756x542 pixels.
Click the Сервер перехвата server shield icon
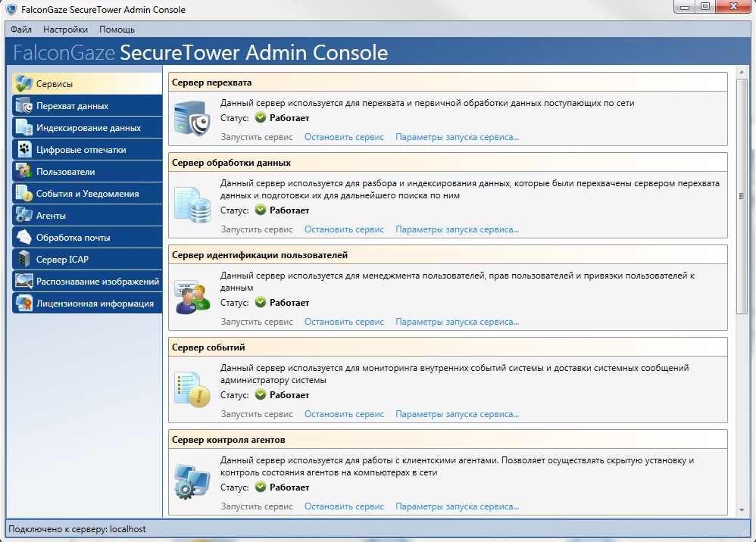point(192,119)
